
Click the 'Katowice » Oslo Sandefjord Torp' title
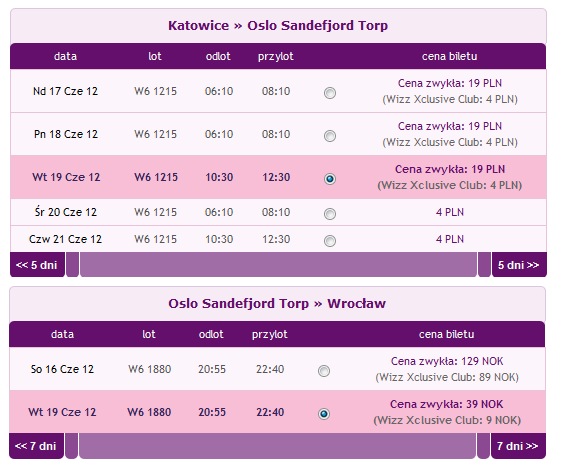click(x=278, y=25)
